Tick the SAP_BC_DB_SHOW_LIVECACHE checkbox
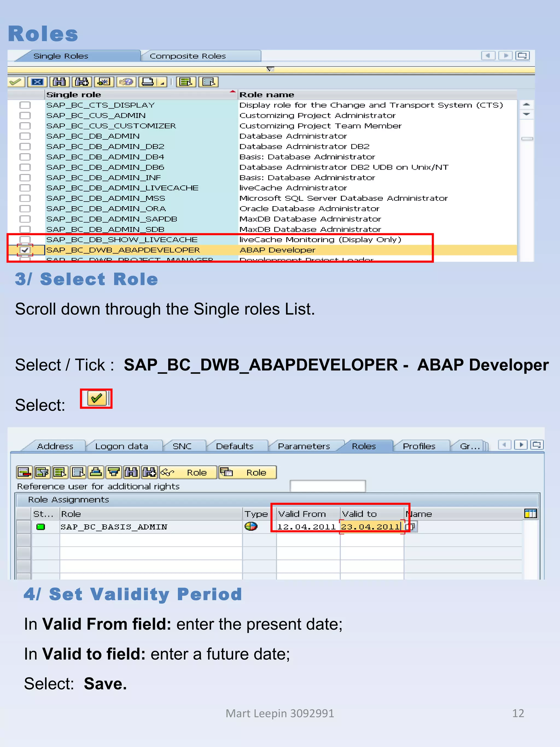Screen dimensions: 560x747 point(25,239)
